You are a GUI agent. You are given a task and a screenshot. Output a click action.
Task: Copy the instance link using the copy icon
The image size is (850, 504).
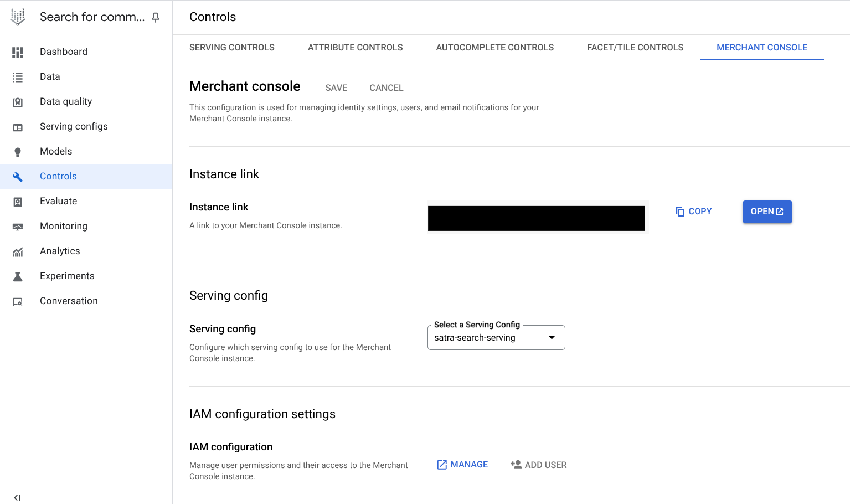pyautogui.click(x=680, y=211)
